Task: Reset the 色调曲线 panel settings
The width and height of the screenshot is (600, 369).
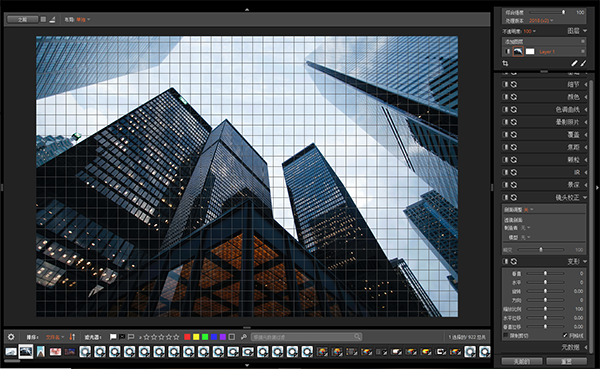Action: pyautogui.click(x=514, y=109)
